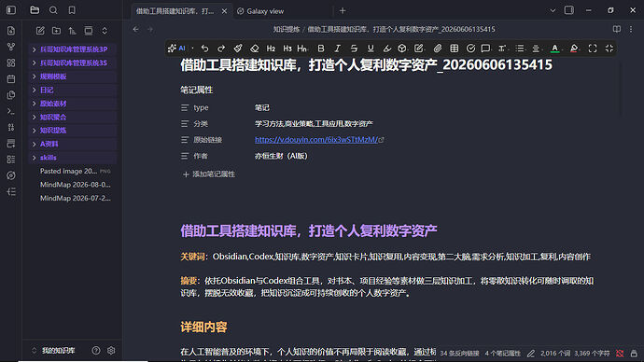Viewport: 644px width, 362px height.
Task: Undo the last edit
Action: [205, 49]
